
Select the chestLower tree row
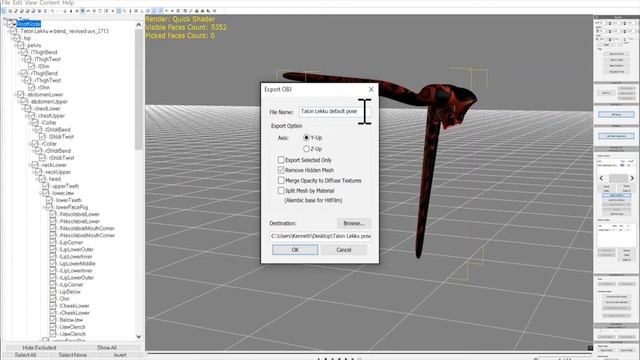point(47,109)
